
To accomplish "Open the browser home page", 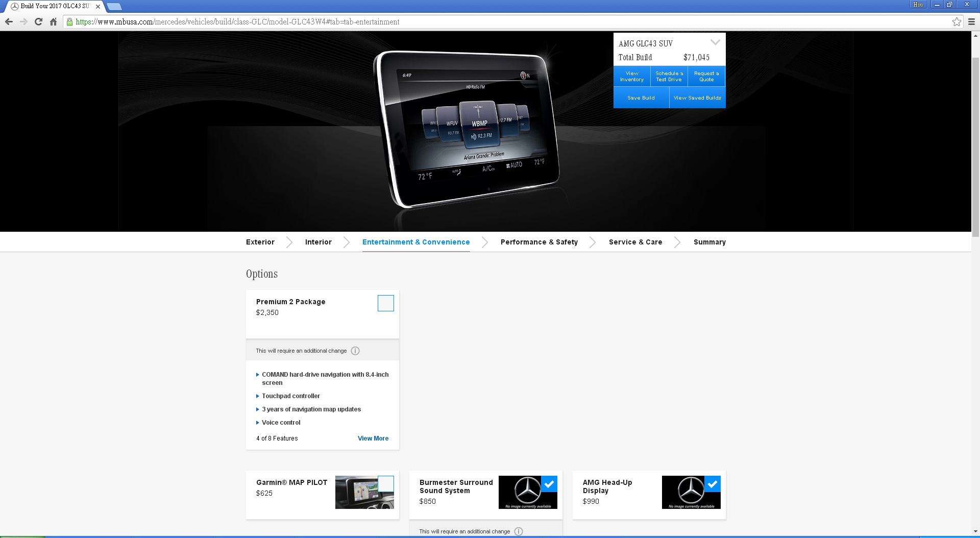I will coord(53,22).
